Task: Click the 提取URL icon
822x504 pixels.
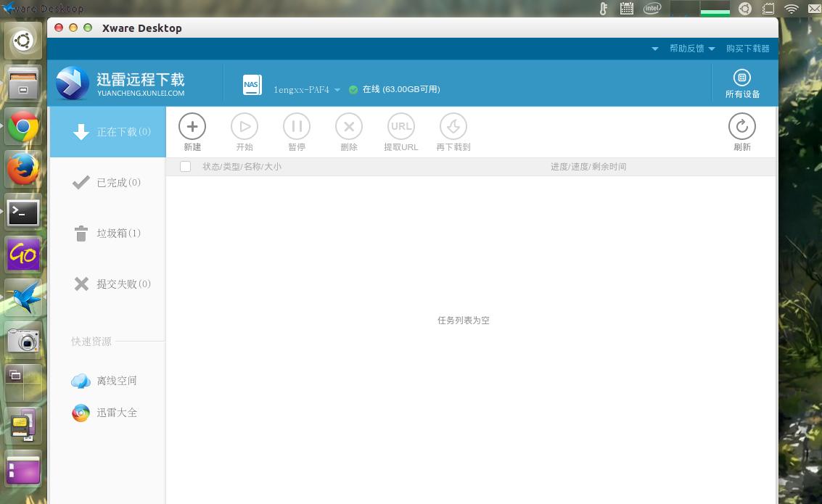Action: [401, 126]
